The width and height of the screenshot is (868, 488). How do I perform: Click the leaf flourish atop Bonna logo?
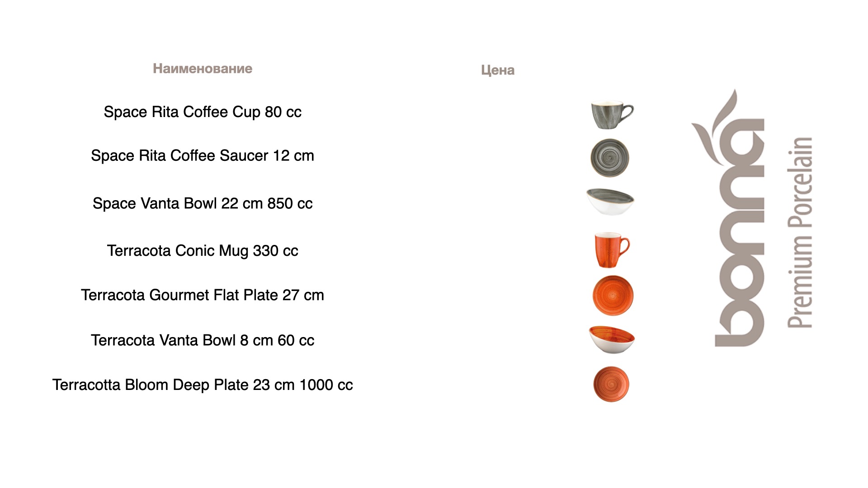coord(715,127)
